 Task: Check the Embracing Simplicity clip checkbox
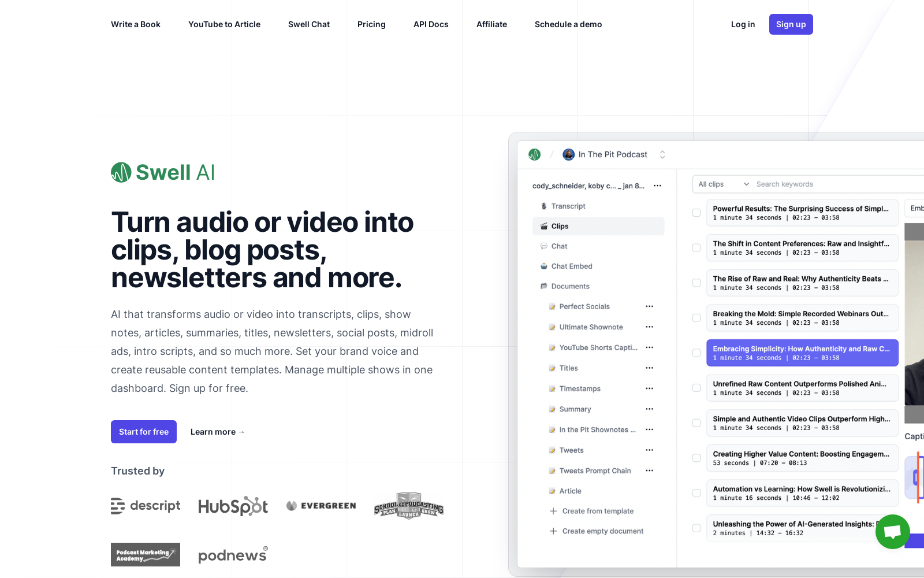coord(696,353)
